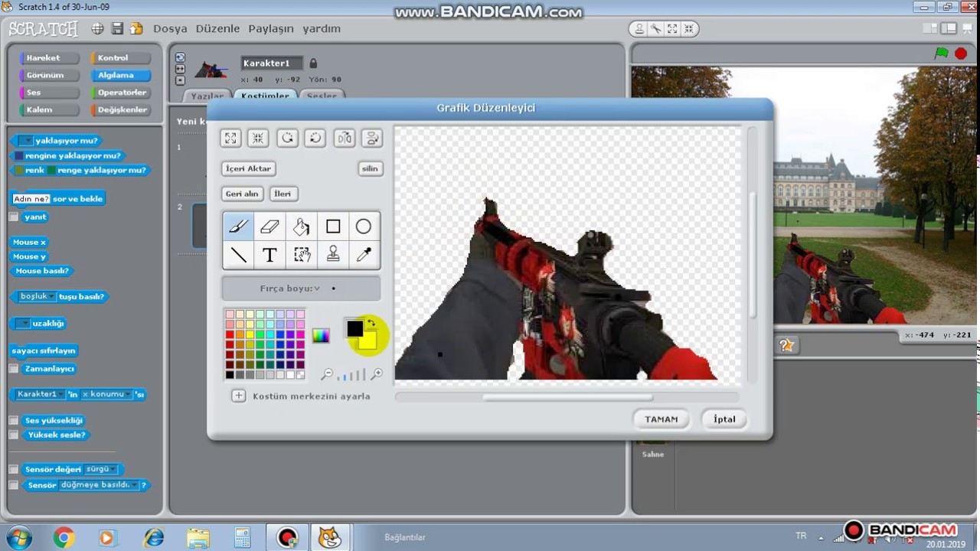
Task: Select the stamp tool
Action: (x=332, y=255)
